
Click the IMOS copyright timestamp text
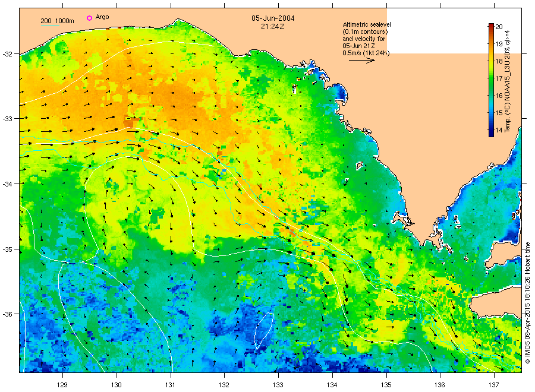[527, 303]
